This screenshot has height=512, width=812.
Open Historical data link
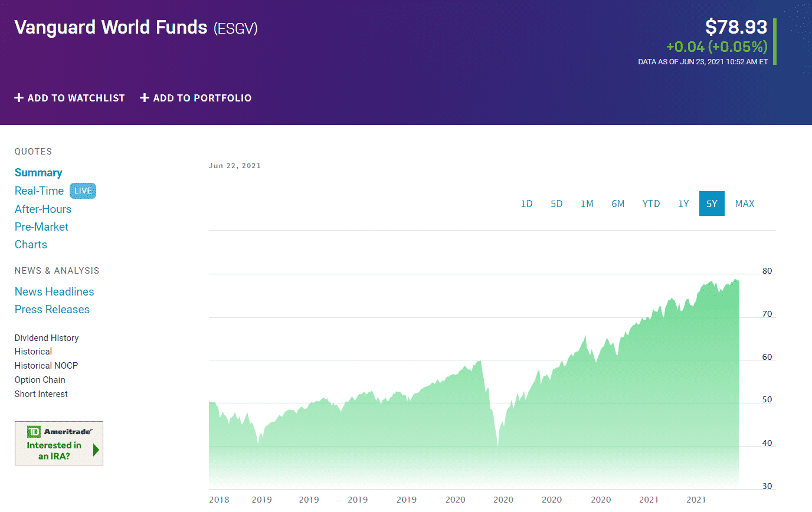pos(33,352)
